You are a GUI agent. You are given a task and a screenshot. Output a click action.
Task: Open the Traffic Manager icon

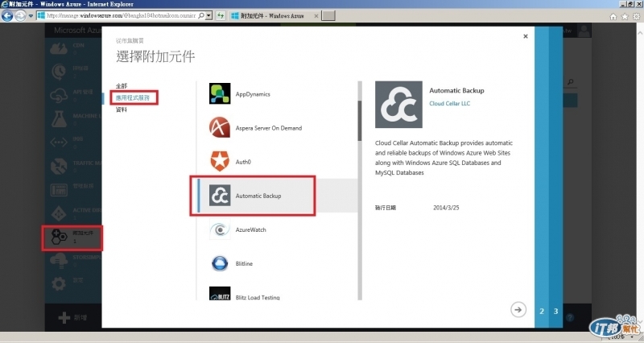59,166
